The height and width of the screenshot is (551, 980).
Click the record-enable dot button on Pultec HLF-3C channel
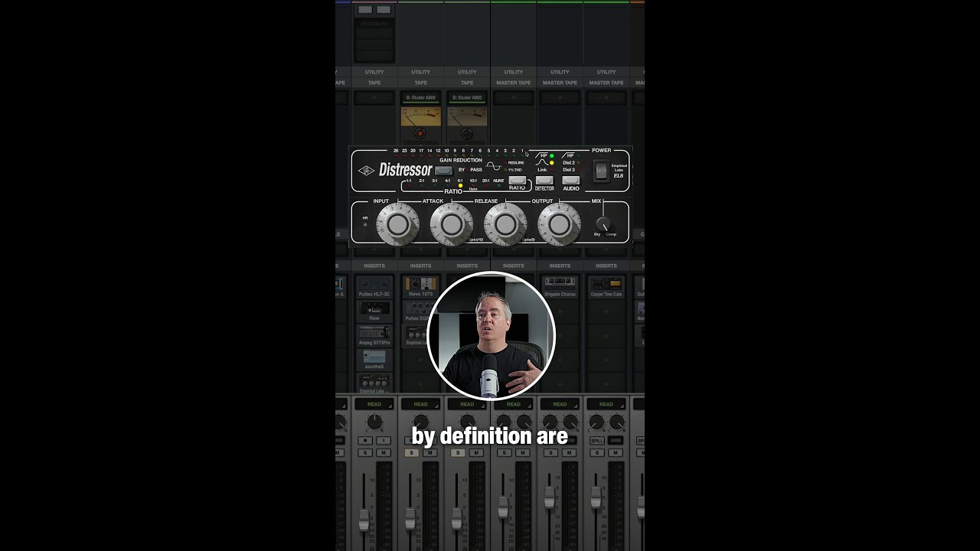[x=365, y=441]
